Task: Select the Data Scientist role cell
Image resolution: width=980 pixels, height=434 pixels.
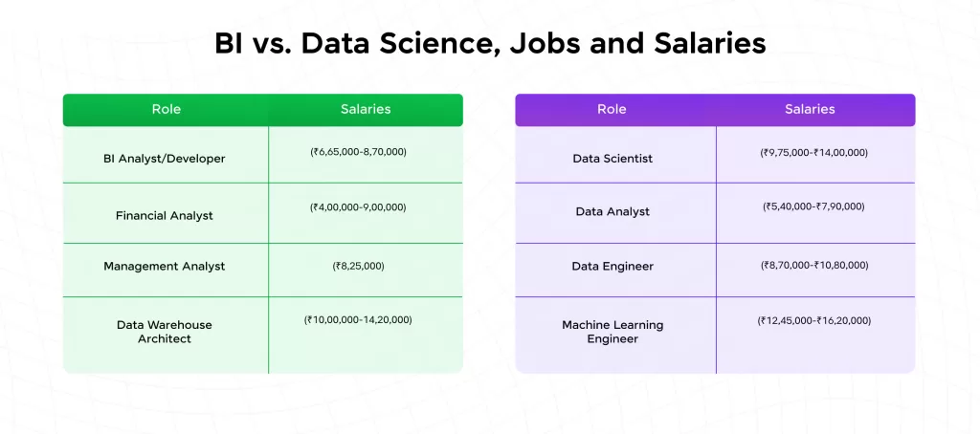Action: pos(612,159)
